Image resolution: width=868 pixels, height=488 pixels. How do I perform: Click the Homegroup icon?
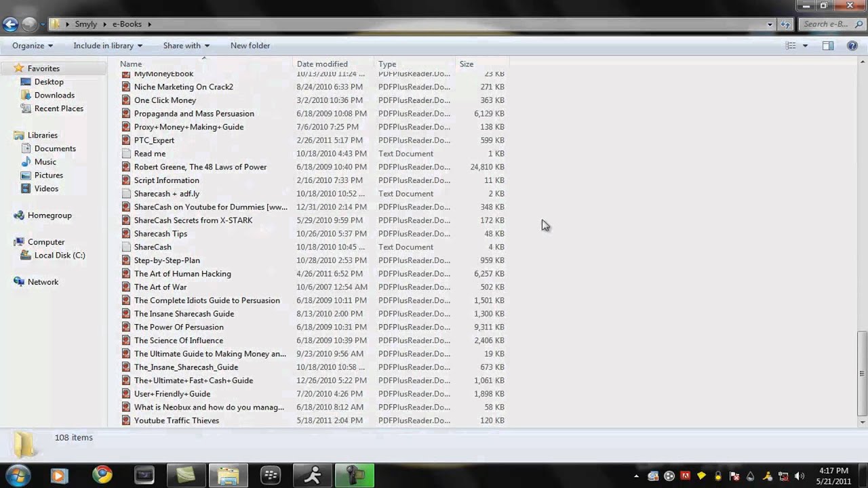pos(19,216)
